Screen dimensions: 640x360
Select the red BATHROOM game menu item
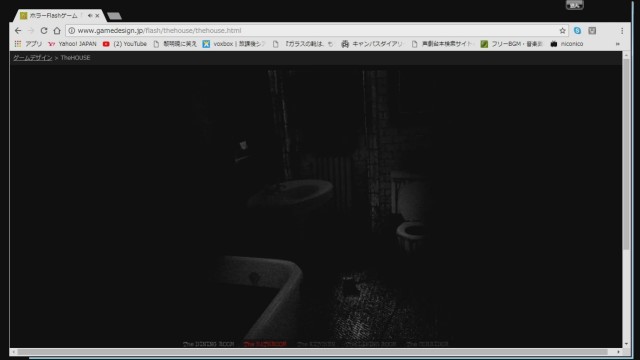pos(265,344)
